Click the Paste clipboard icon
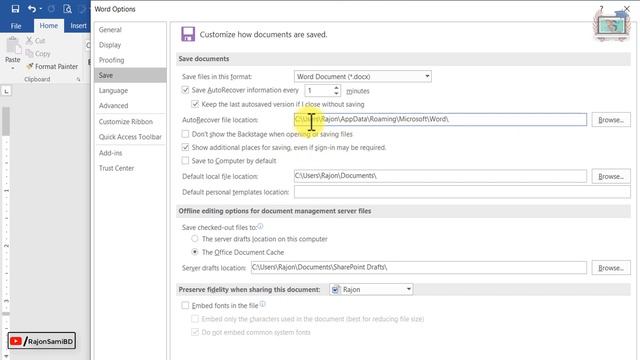 (x=13, y=45)
